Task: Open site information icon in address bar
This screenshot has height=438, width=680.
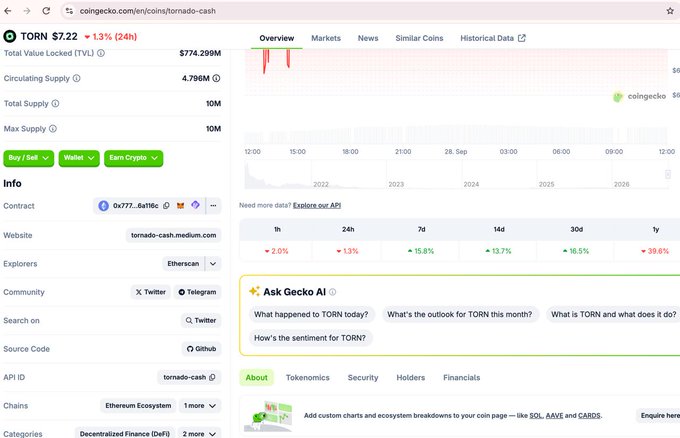Action: (x=69, y=11)
